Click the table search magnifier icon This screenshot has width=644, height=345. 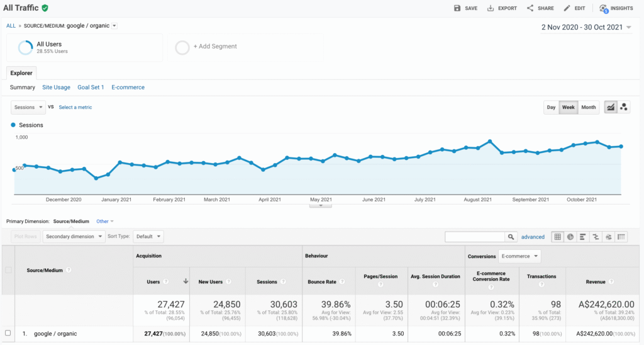pyautogui.click(x=512, y=237)
